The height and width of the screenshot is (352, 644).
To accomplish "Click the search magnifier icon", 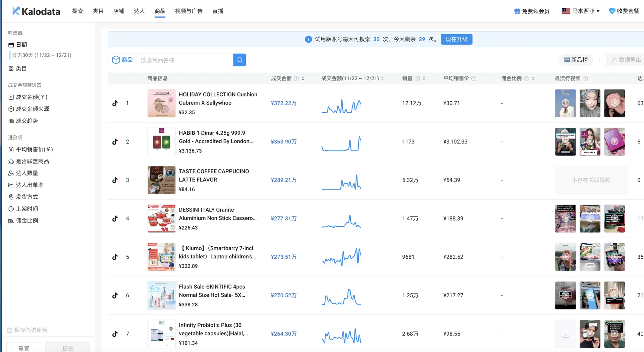I will 239,60.
